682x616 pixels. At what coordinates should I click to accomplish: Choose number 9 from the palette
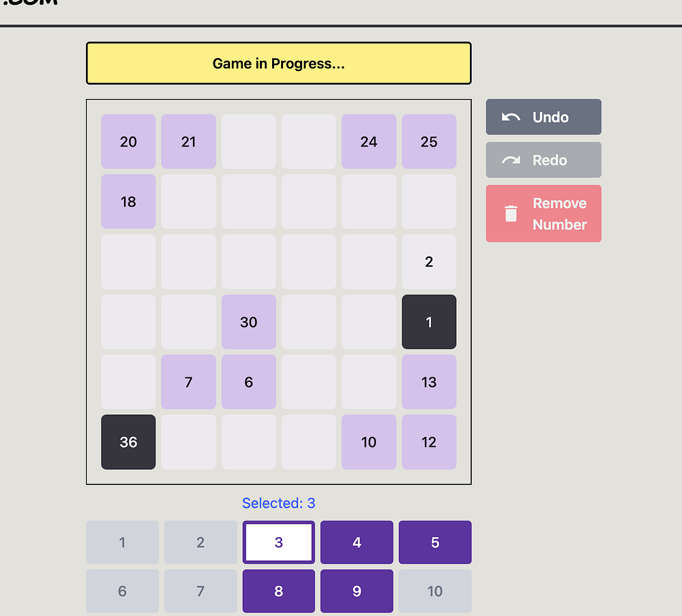point(357,591)
